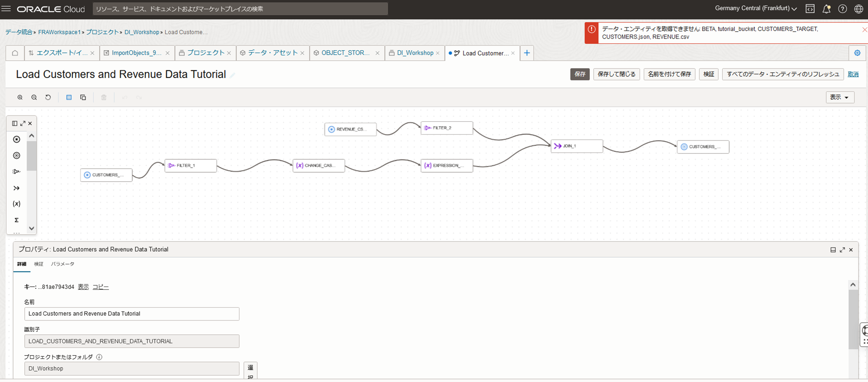Open the データ・アセット tab
Screen dimensions: 868x382
273,53
